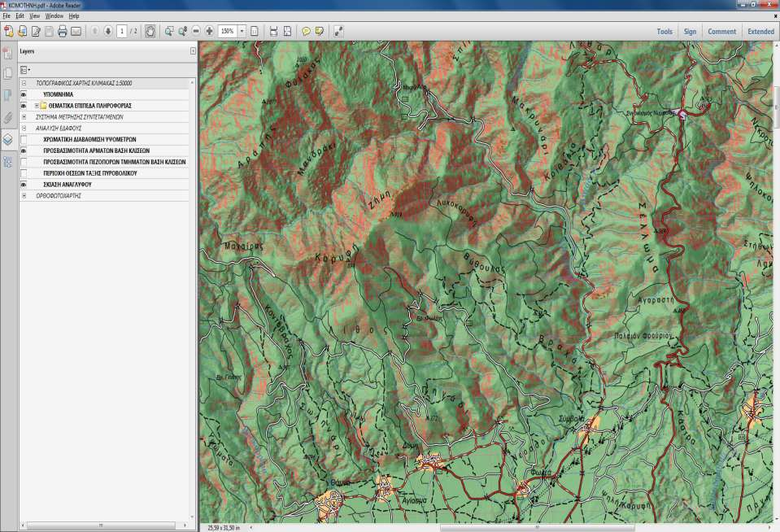Open the Tools pane

pos(665,32)
